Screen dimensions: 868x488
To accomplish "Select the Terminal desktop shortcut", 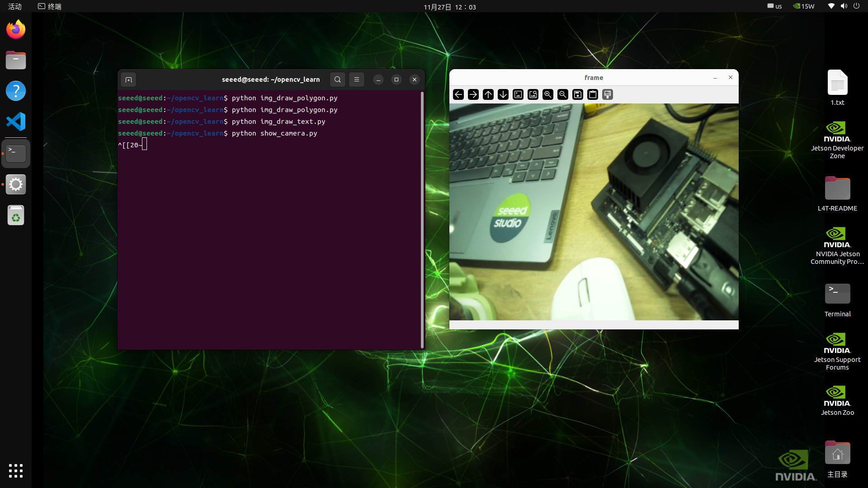I will coord(837,300).
